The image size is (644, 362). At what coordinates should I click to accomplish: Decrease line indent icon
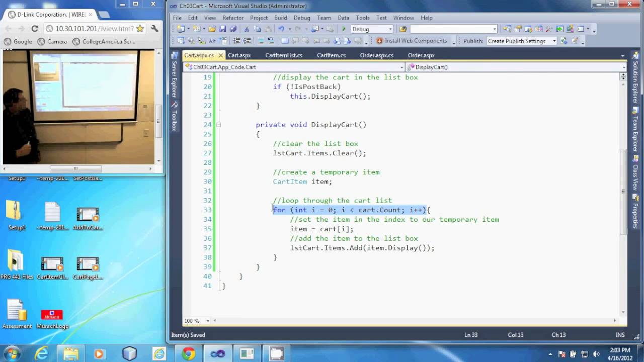pyautogui.click(x=236, y=41)
